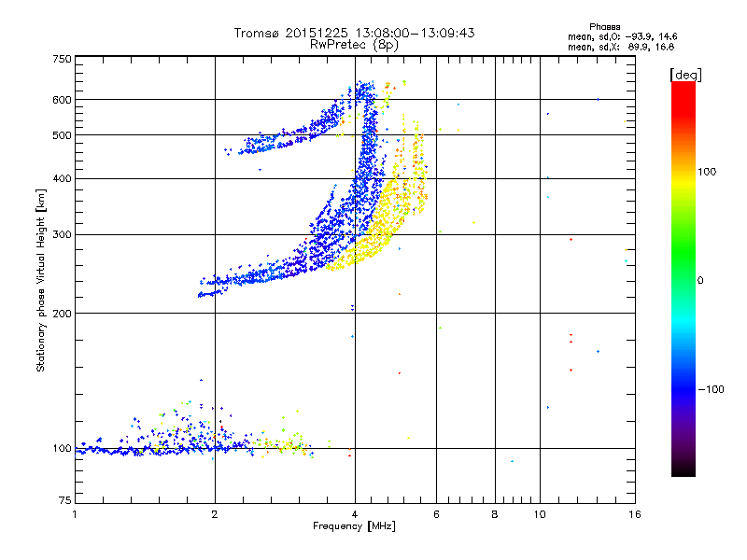Click the '100' y-axis tick label
747x560 pixels.
pyautogui.click(x=63, y=449)
